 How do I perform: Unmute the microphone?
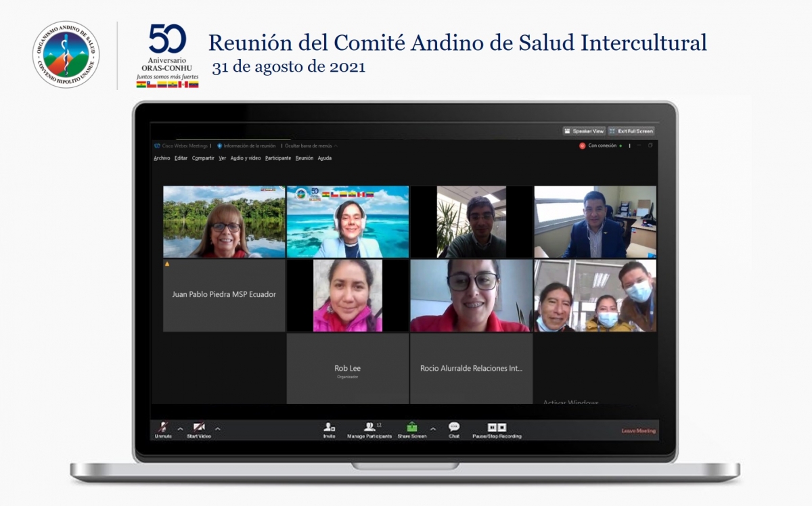(x=162, y=428)
